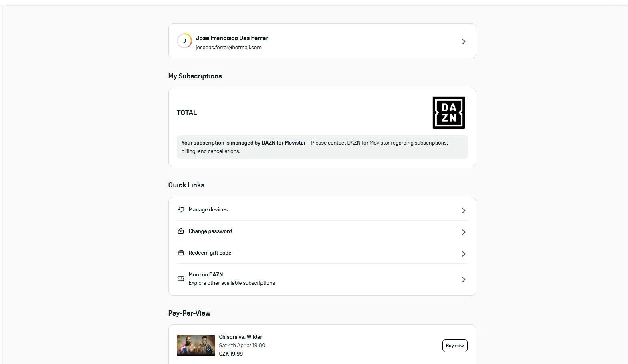Click the Redeem gift code gift icon
The image size is (628, 364).
click(x=181, y=253)
